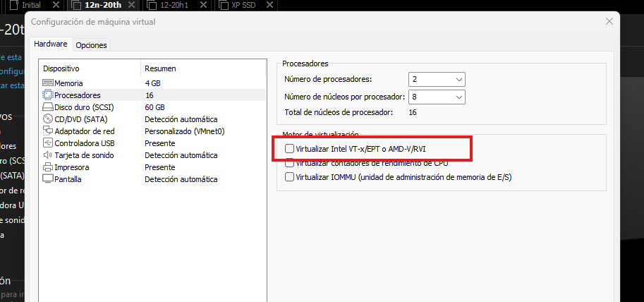Click the 12-20h1 tab VM icon
The image size is (644, 302).
point(152,6)
